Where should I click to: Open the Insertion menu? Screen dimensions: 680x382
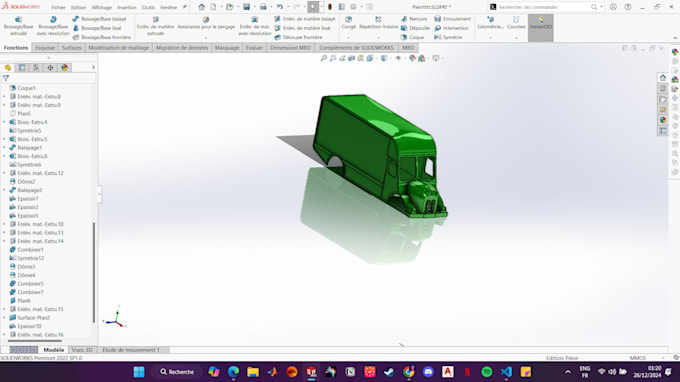127,7
